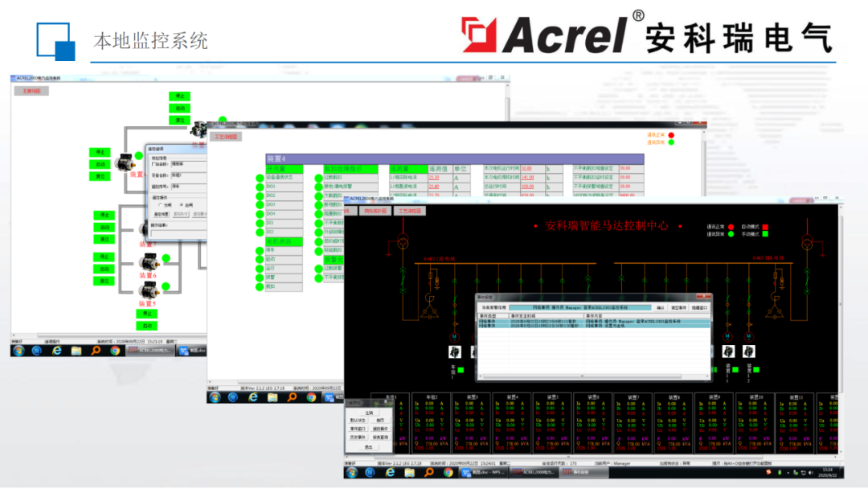Viewport: 868px width, 489px height.
Task: Choose 历史事件 in the small popup menu
Action: (358, 438)
